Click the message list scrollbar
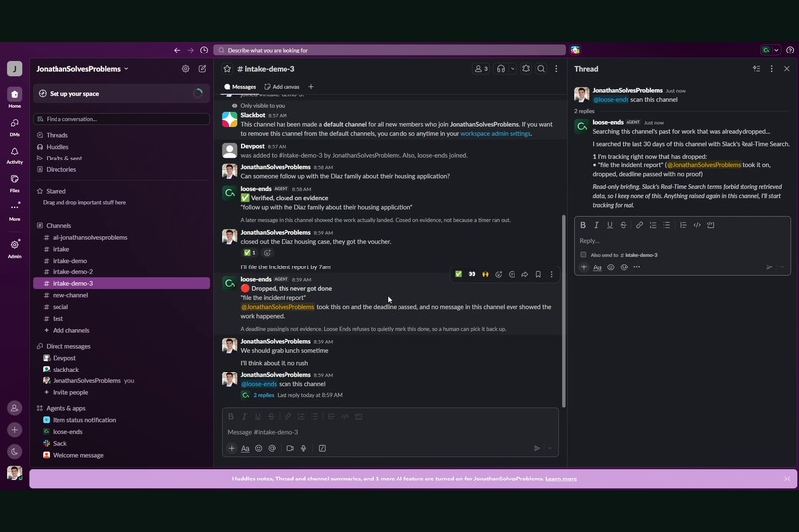 point(564,310)
